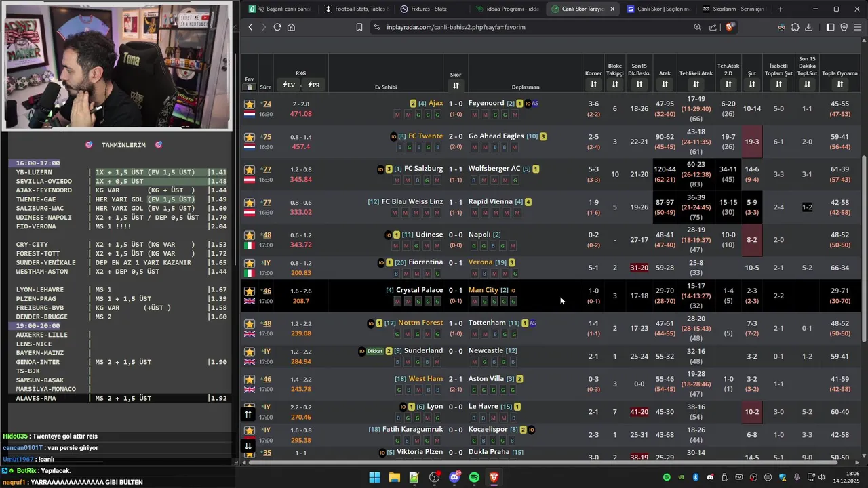
Task: Sort by Bloke Takipçi column arrows
Action: coord(615,85)
